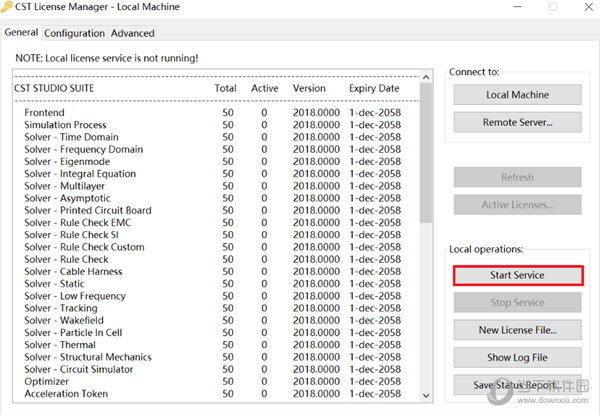Select Solver - Wakefield row
600x415 pixels.
pyautogui.click(x=212, y=321)
